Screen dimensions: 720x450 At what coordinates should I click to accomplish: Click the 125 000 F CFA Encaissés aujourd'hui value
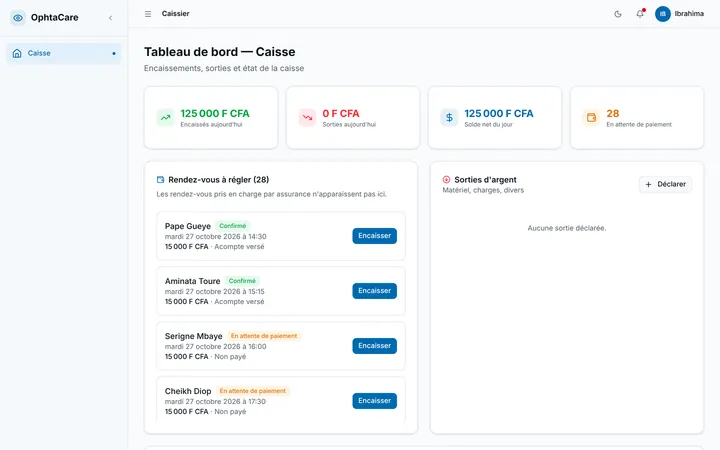(x=215, y=113)
